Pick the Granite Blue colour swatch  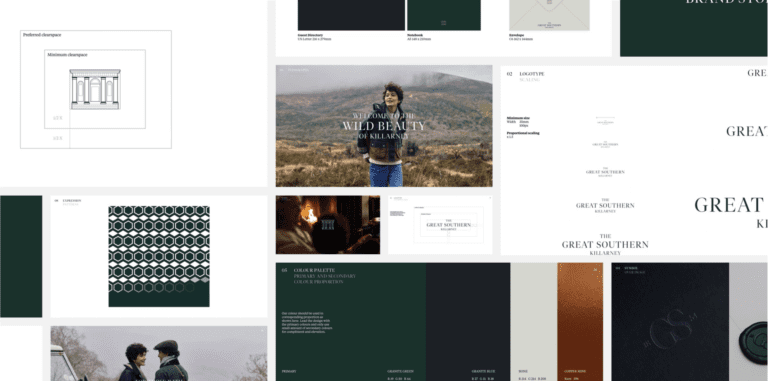[x=468, y=322]
